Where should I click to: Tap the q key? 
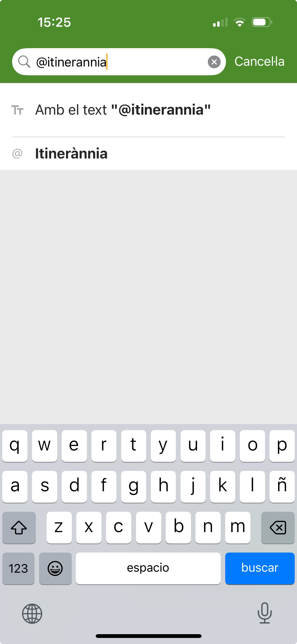tap(15, 446)
